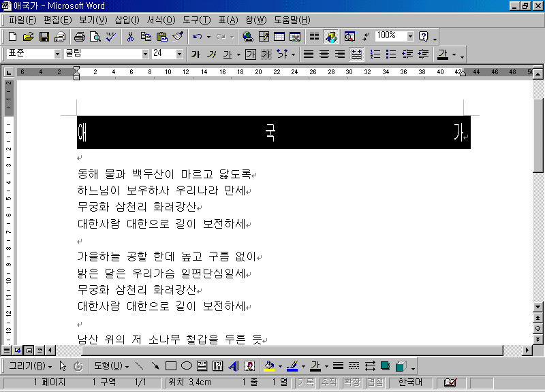Cut the selection with the scissors icon
545x392 pixels.
130,37
